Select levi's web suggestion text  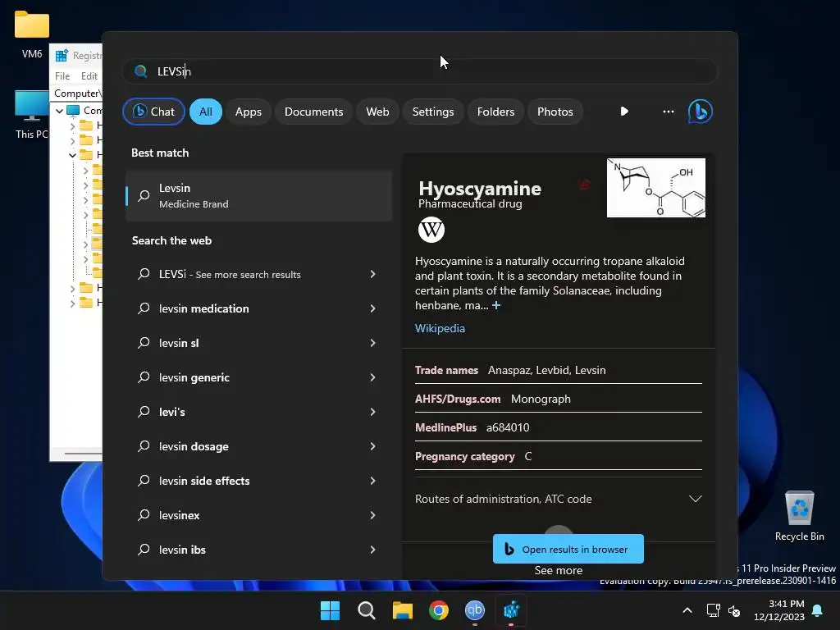point(171,412)
